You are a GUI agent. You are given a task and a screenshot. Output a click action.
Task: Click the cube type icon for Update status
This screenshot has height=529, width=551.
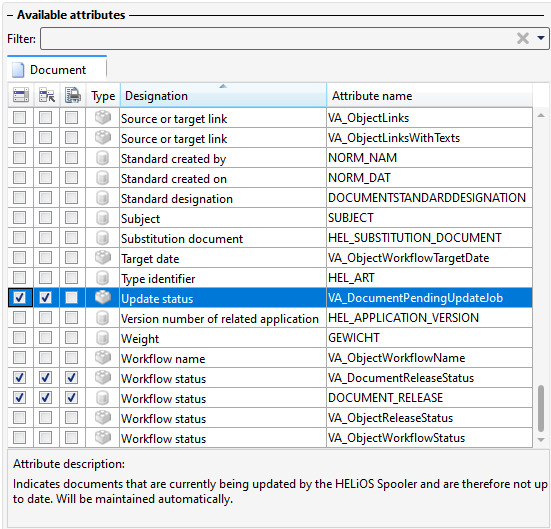103,298
